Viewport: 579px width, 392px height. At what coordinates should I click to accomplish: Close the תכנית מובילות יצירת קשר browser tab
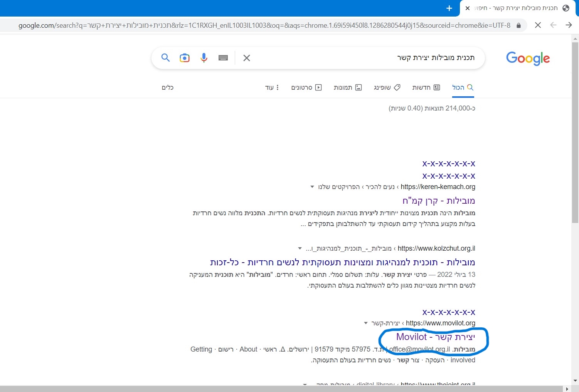[x=468, y=8]
